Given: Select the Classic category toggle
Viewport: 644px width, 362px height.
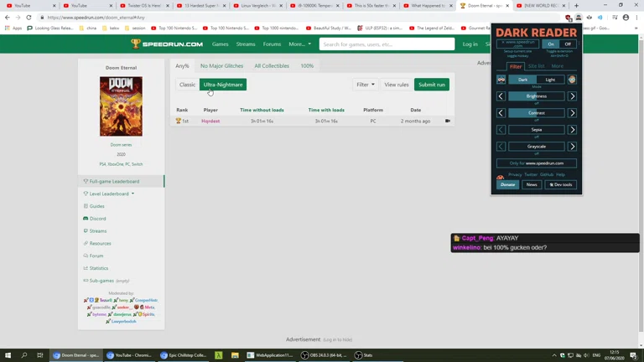Looking at the screenshot, I should (187, 85).
